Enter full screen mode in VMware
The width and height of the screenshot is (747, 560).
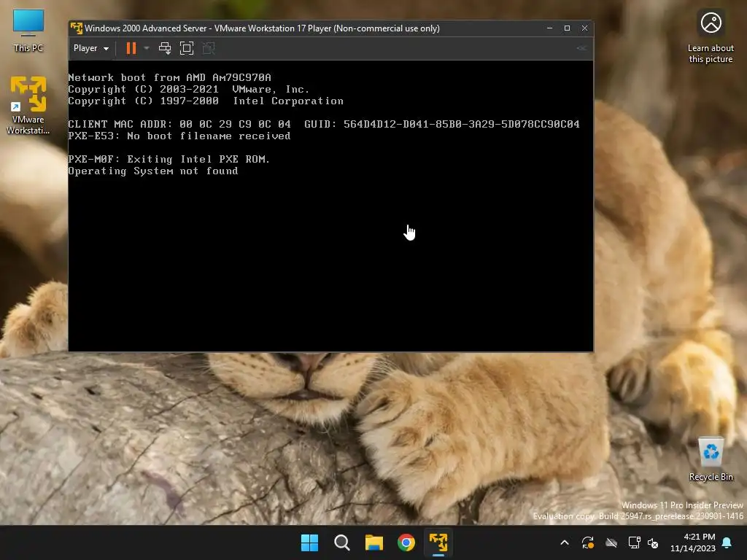point(187,48)
